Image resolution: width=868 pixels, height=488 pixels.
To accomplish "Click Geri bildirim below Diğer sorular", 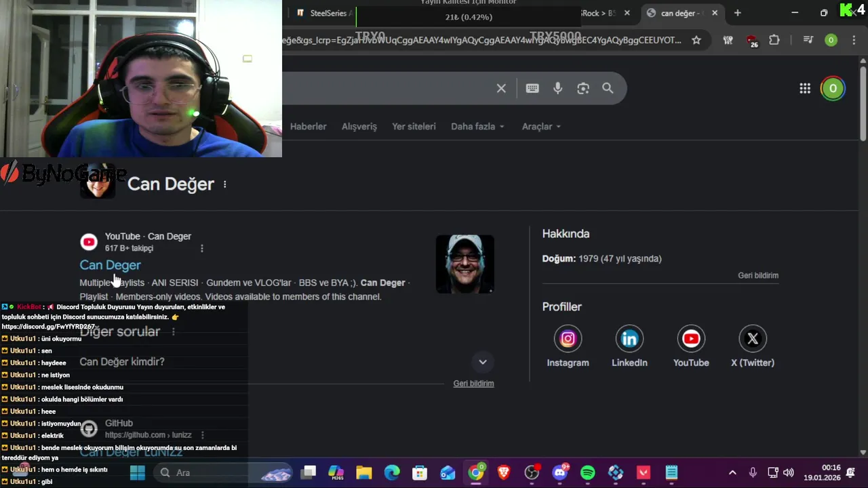I will click(x=473, y=384).
